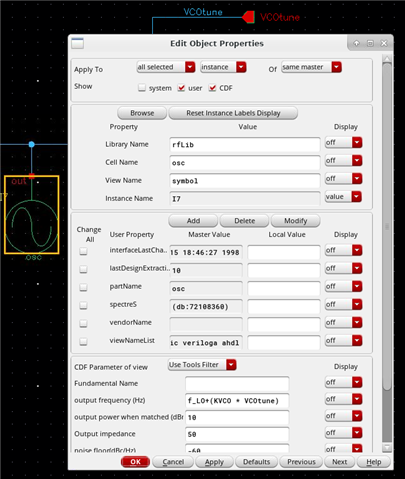Click the Browse button
Viewport: 405px width, 479px height.
pyautogui.click(x=142, y=113)
